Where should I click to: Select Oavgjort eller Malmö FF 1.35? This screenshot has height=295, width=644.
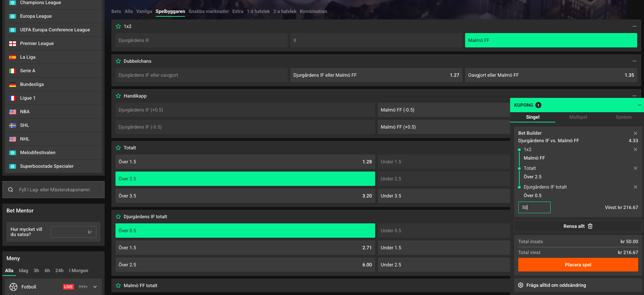pyautogui.click(x=551, y=75)
